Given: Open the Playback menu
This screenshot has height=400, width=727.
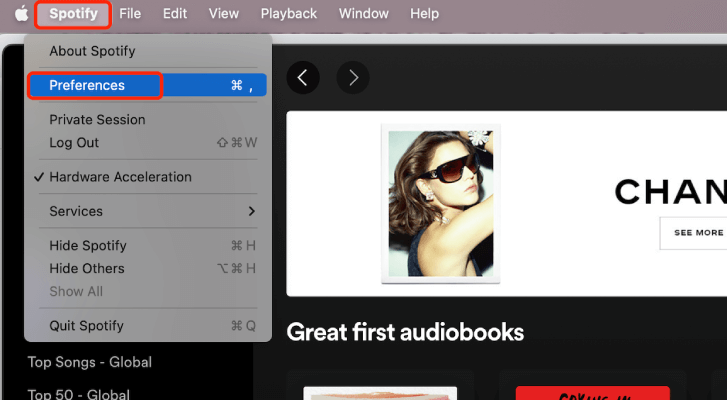Looking at the screenshot, I should click(x=288, y=14).
